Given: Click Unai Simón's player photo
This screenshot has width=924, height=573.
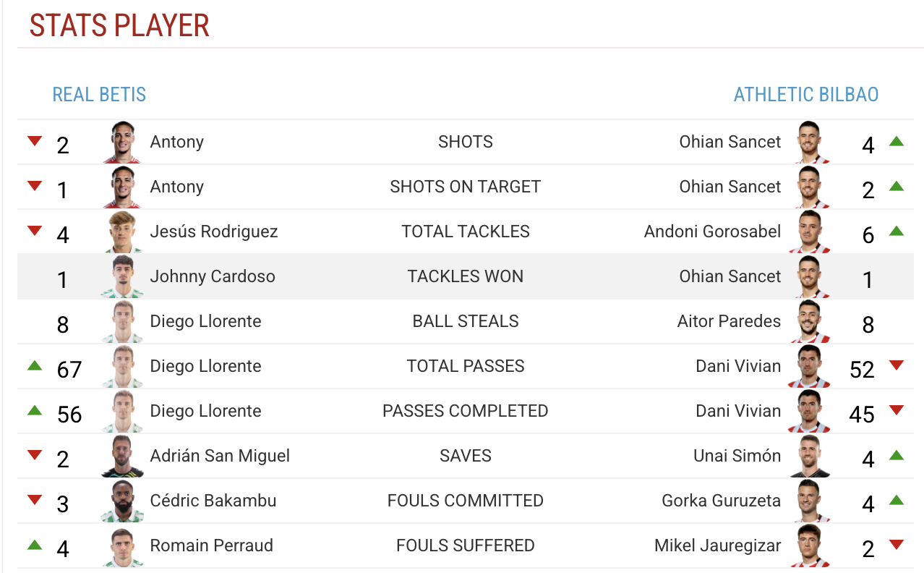Looking at the screenshot, I should [809, 456].
